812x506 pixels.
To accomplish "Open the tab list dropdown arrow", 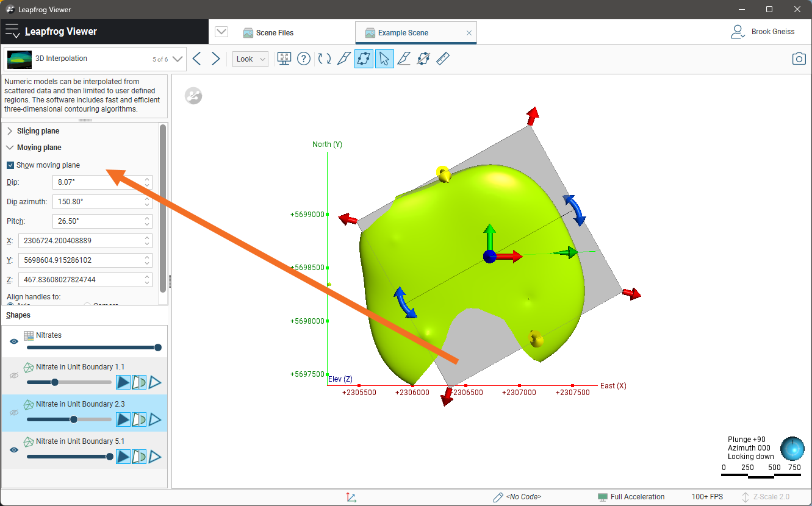I will 221,32.
